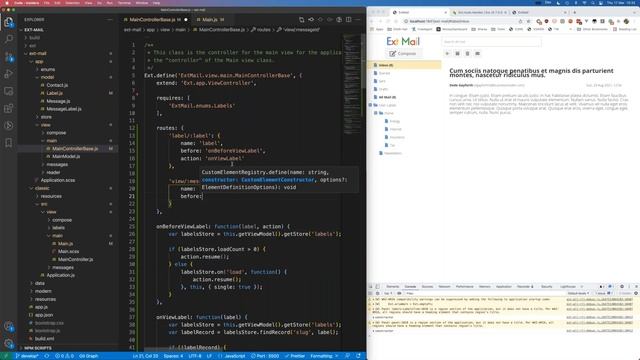
Task: Click the split editor icon in editor toolbar
Action: 349,20
